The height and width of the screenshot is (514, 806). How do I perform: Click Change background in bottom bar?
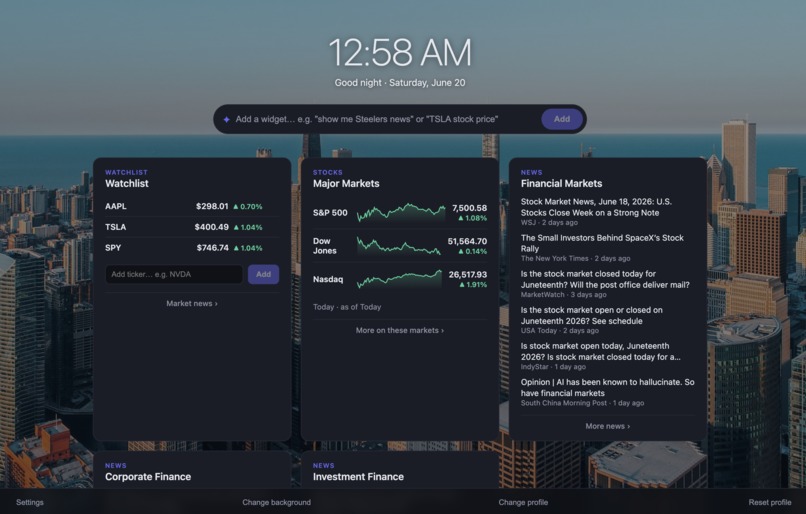[277, 502]
